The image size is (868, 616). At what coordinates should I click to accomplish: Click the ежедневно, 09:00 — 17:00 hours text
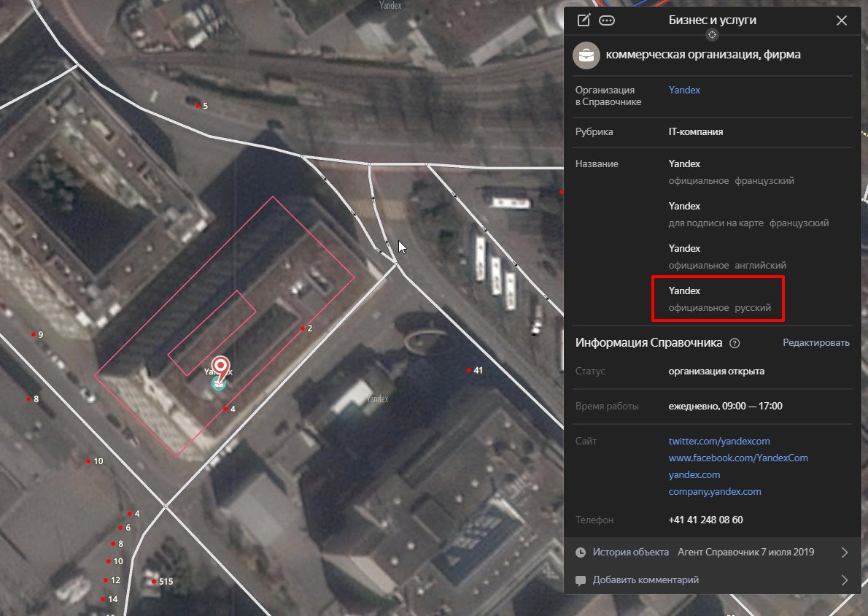(725, 406)
